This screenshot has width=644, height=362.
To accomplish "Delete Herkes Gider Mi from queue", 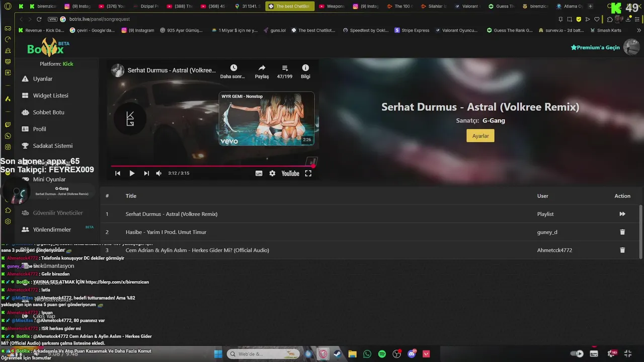I will coord(622,250).
